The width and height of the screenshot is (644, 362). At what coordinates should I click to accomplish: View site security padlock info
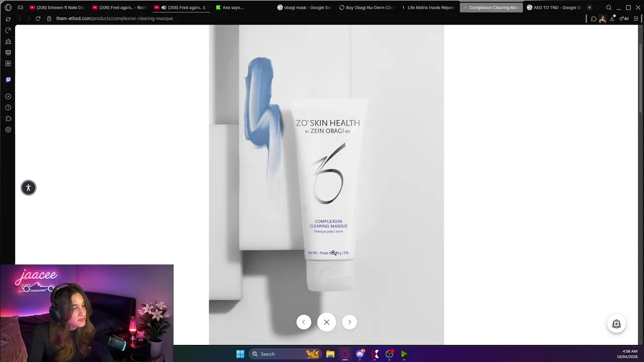pyautogui.click(x=49, y=19)
